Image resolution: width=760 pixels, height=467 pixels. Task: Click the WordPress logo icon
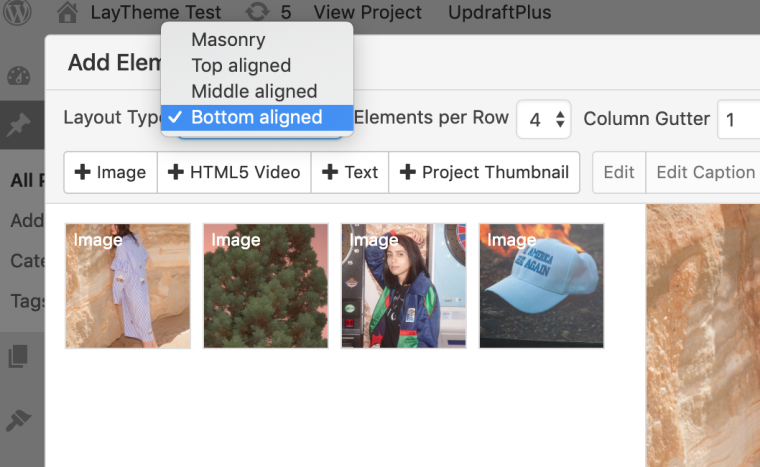coord(19,13)
